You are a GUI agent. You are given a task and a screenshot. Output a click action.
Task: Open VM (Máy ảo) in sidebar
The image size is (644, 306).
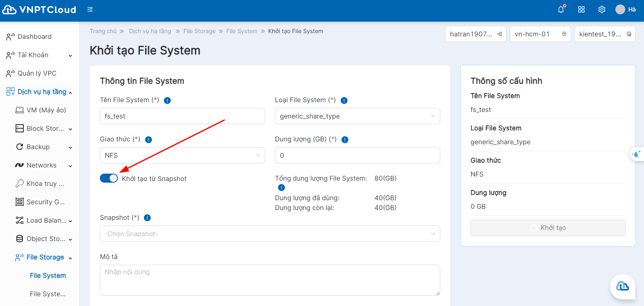[40, 110]
